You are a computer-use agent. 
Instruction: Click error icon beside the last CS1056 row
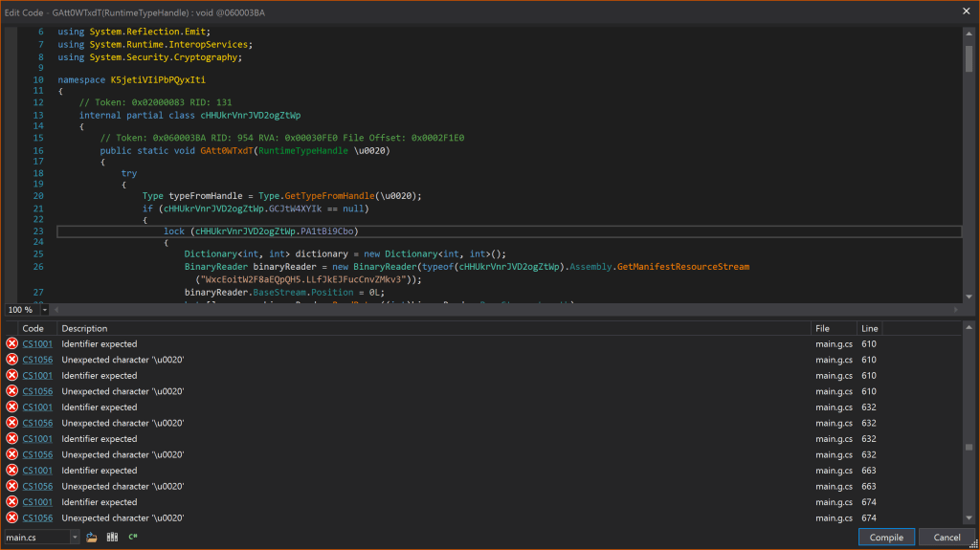(x=11, y=518)
